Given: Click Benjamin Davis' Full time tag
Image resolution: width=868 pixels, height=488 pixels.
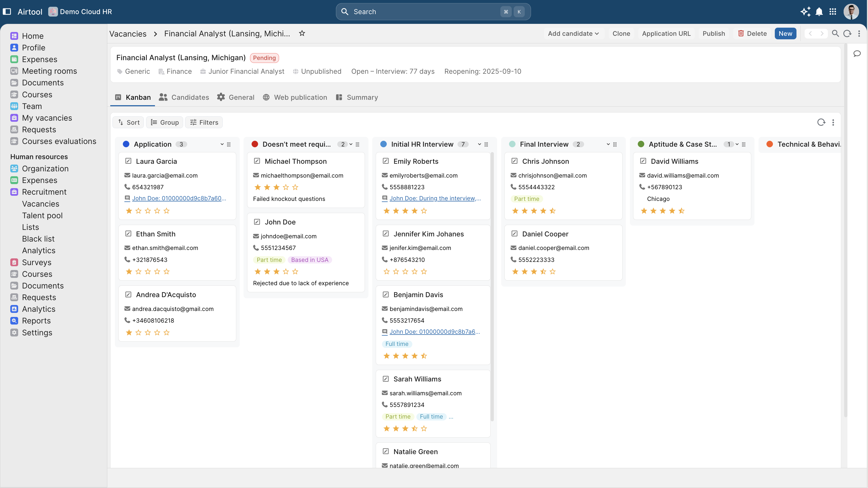Looking at the screenshot, I should click(x=397, y=344).
